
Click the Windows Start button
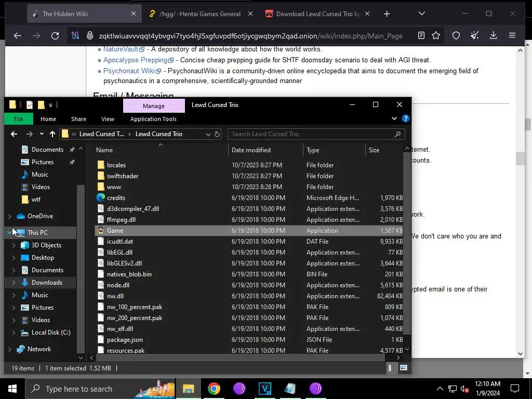pos(12,389)
